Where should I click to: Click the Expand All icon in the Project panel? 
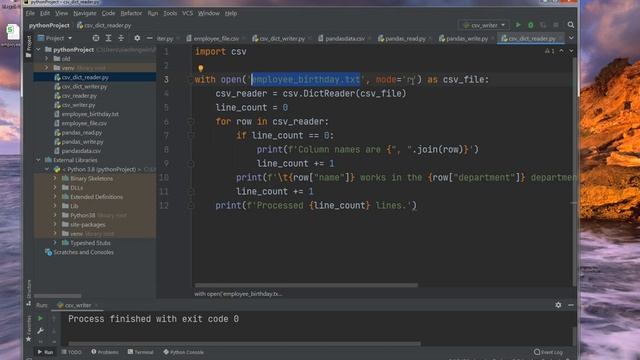point(109,38)
